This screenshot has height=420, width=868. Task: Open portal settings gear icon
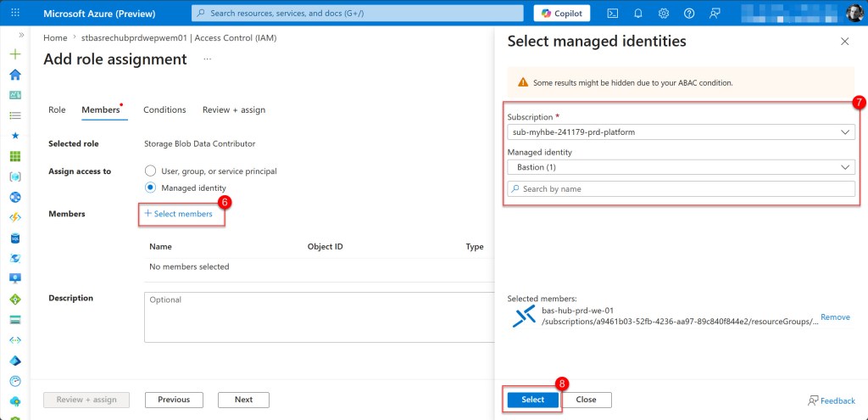tap(664, 13)
